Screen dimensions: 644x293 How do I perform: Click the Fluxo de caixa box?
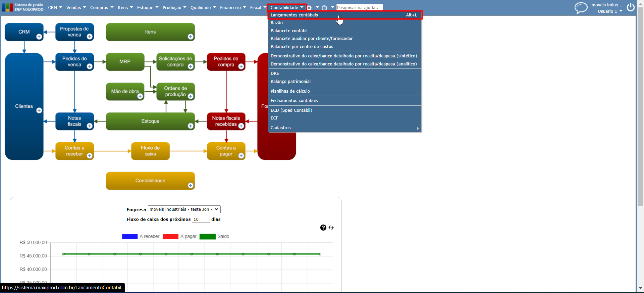click(150, 151)
